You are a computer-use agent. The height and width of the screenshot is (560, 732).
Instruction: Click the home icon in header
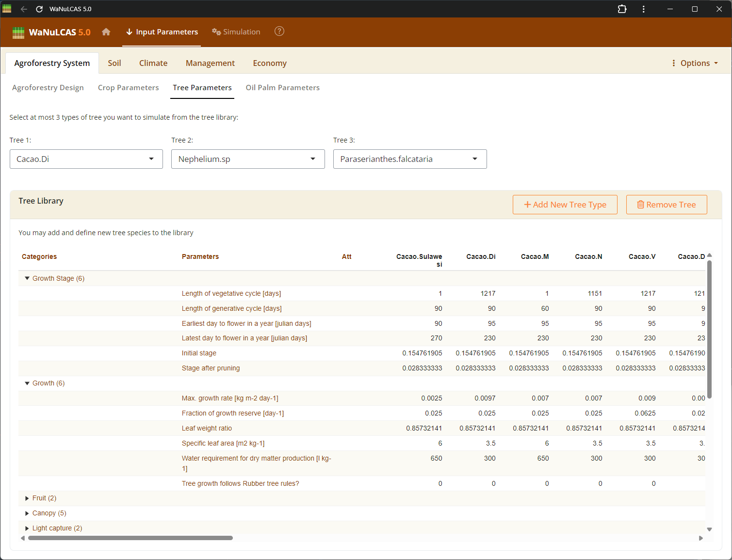click(x=106, y=32)
